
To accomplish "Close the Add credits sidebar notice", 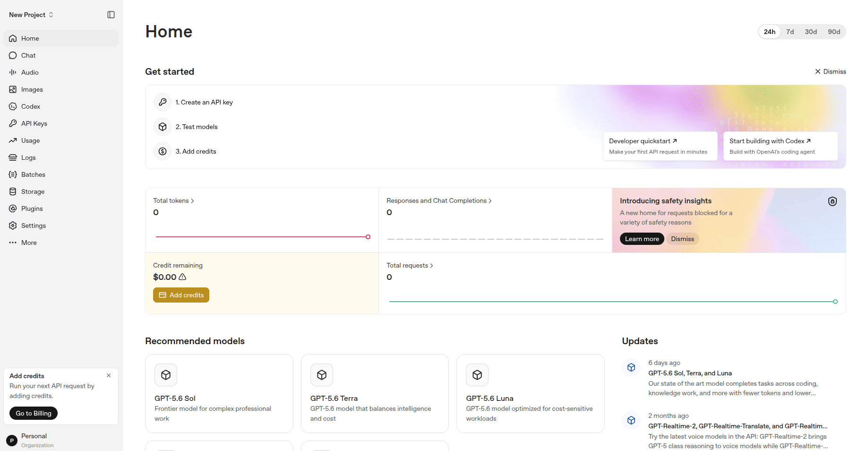I will [109, 375].
